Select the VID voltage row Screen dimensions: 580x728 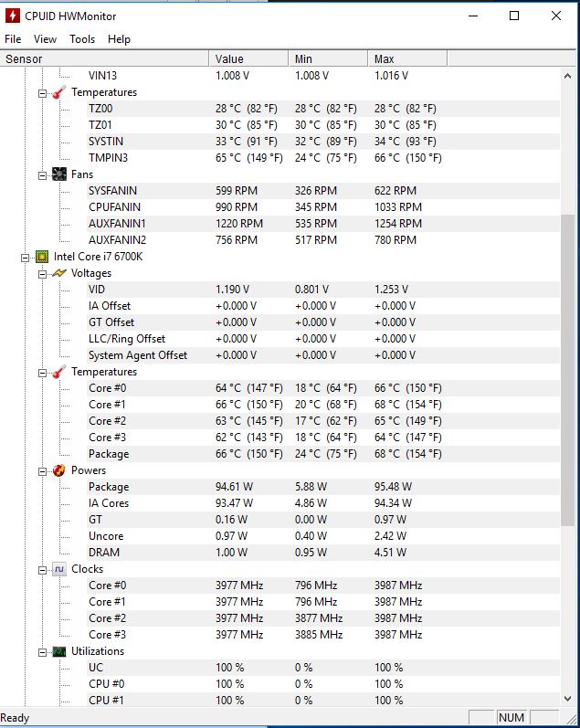pos(323,290)
